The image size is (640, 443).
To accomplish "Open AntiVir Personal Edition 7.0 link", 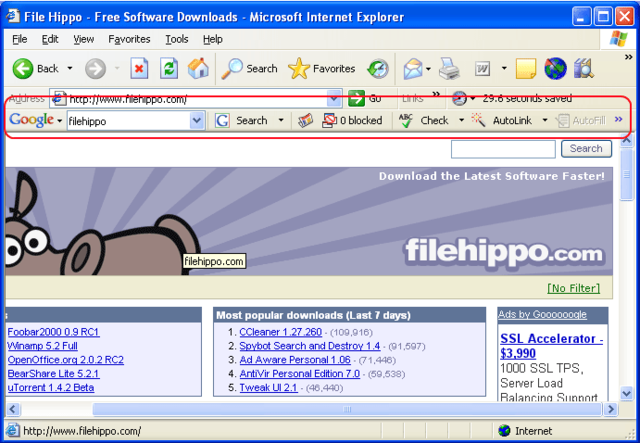I will pyautogui.click(x=300, y=374).
